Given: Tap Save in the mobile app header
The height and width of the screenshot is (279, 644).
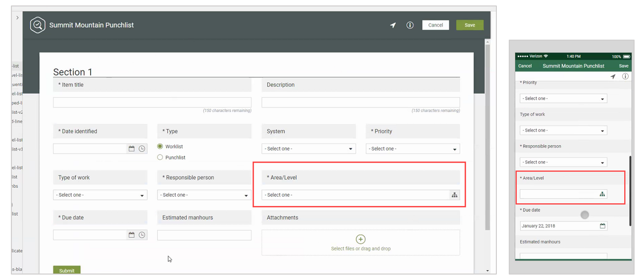Looking at the screenshot, I should [x=623, y=66].
